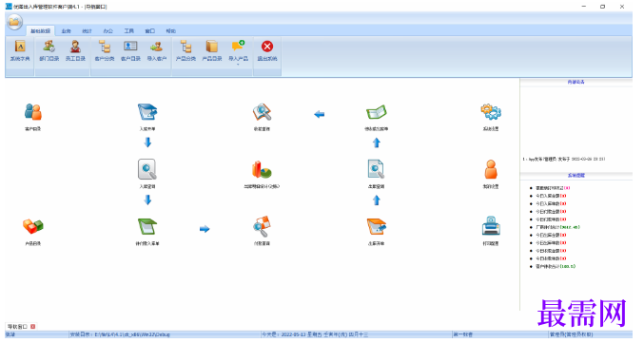The image size is (644, 343).
Task: Open the round application menu button
Action: pos(14,22)
